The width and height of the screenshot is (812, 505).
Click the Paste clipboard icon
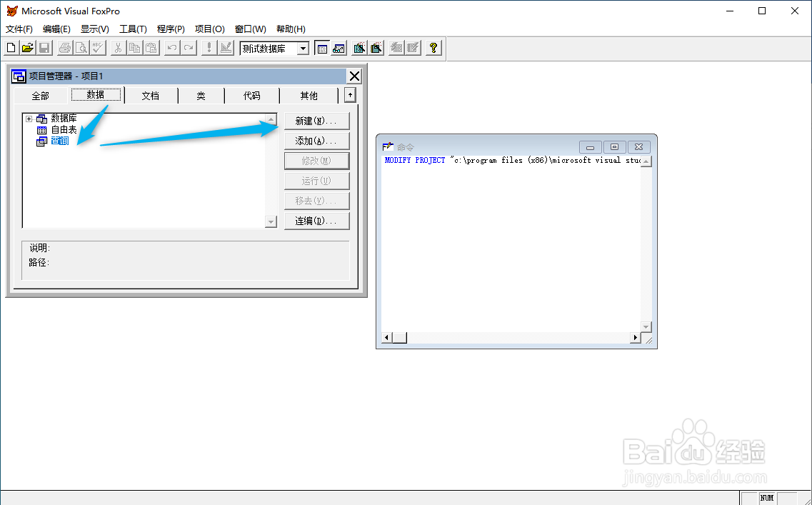point(151,48)
